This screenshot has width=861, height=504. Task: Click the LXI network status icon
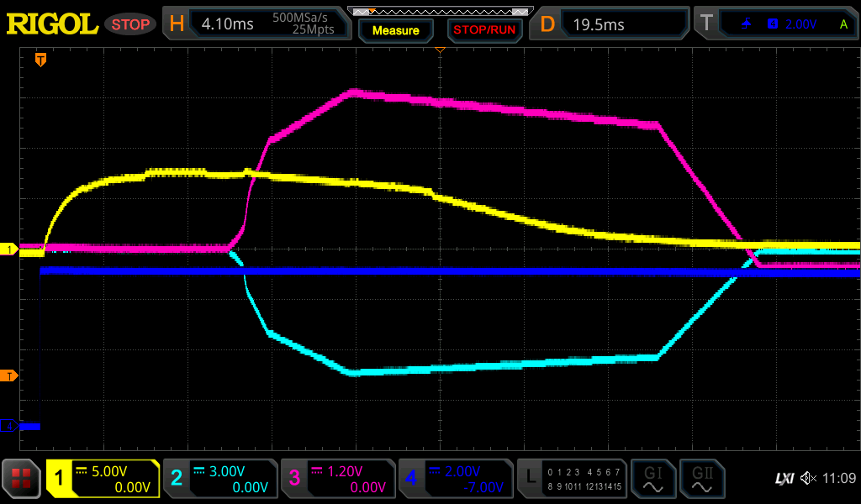pyautogui.click(x=784, y=479)
